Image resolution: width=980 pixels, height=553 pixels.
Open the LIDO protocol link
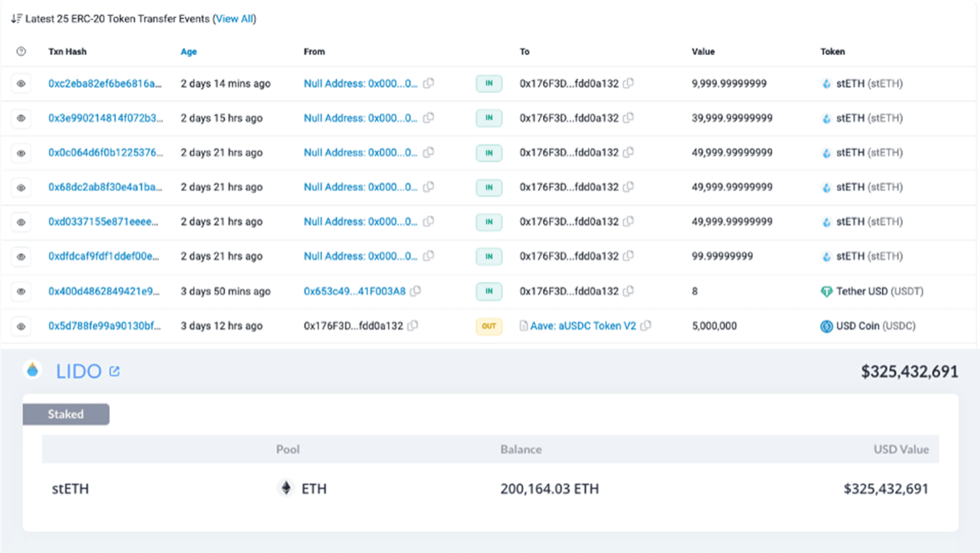click(79, 371)
